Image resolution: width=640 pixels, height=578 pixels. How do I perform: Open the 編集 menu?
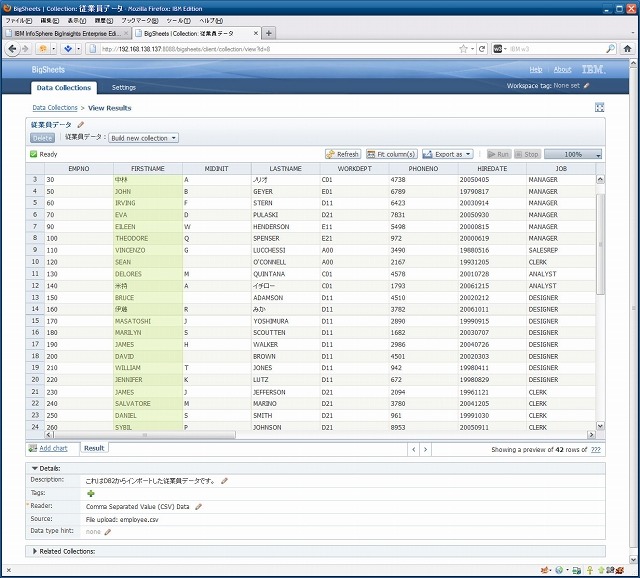[49, 20]
